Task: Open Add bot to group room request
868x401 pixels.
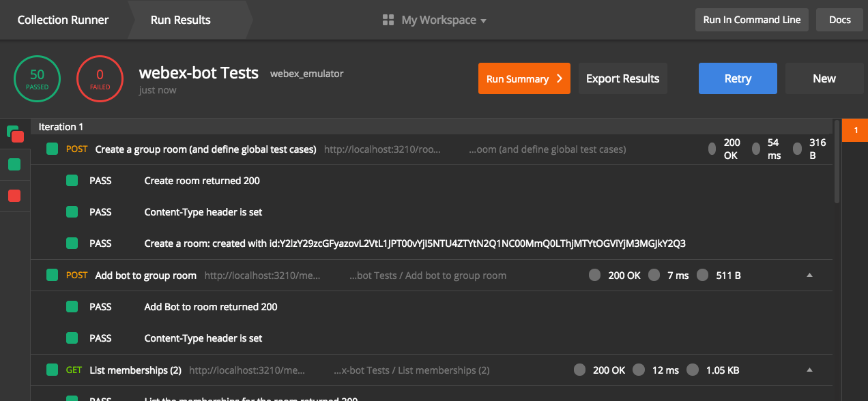Action: (x=146, y=276)
